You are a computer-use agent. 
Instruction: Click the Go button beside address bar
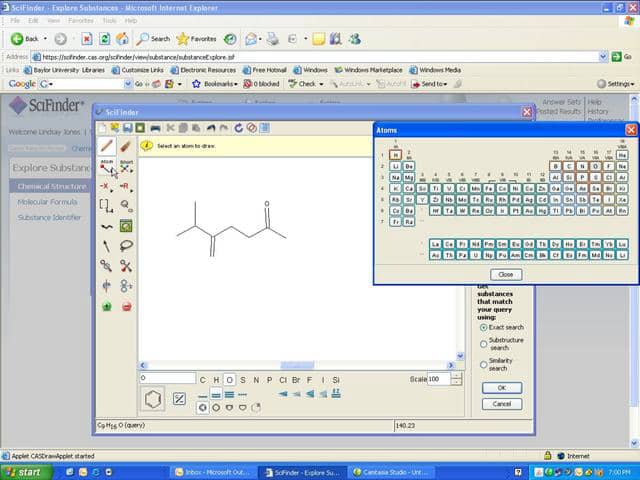coord(622,57)
